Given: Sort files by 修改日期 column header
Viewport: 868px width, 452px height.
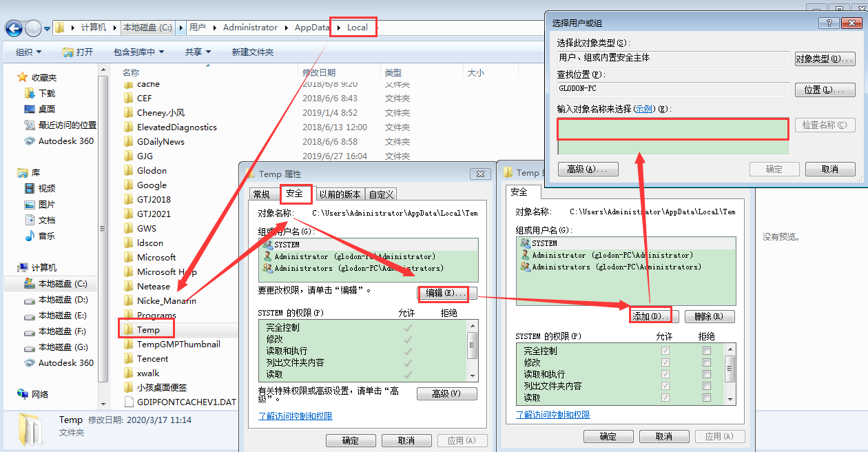Looking at the screenshot, I should pos(319,72).
